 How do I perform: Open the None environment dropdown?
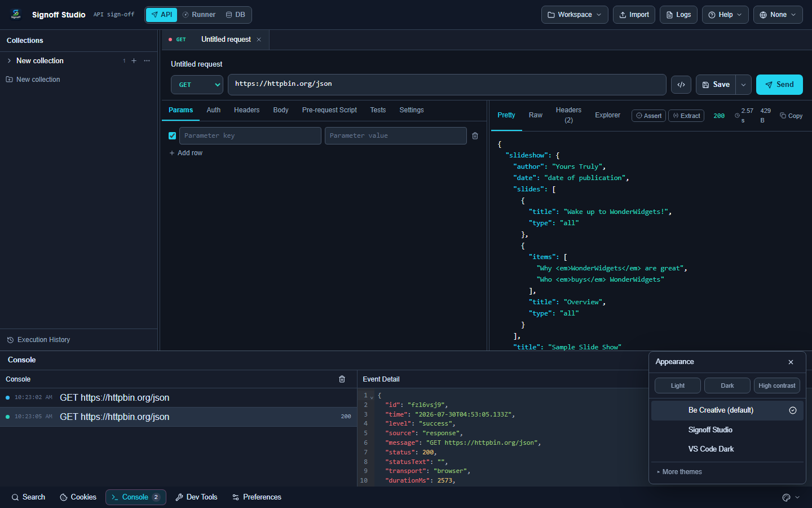tap(778, 15)
